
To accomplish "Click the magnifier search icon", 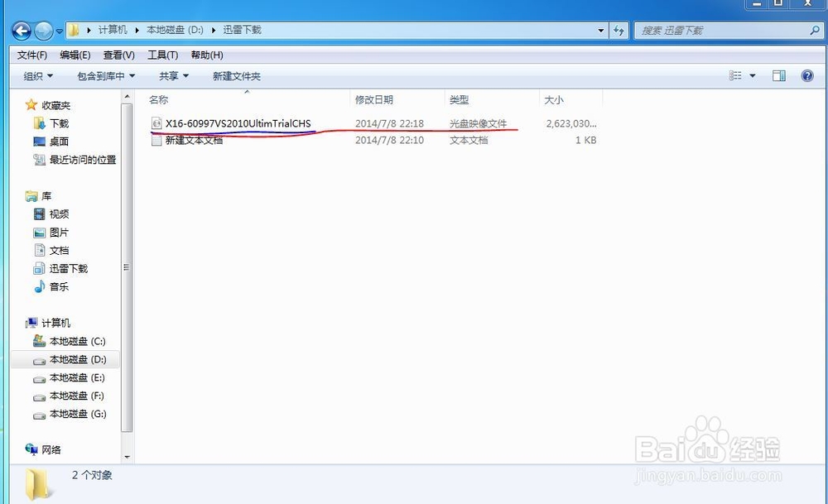I will pos(815,31).
